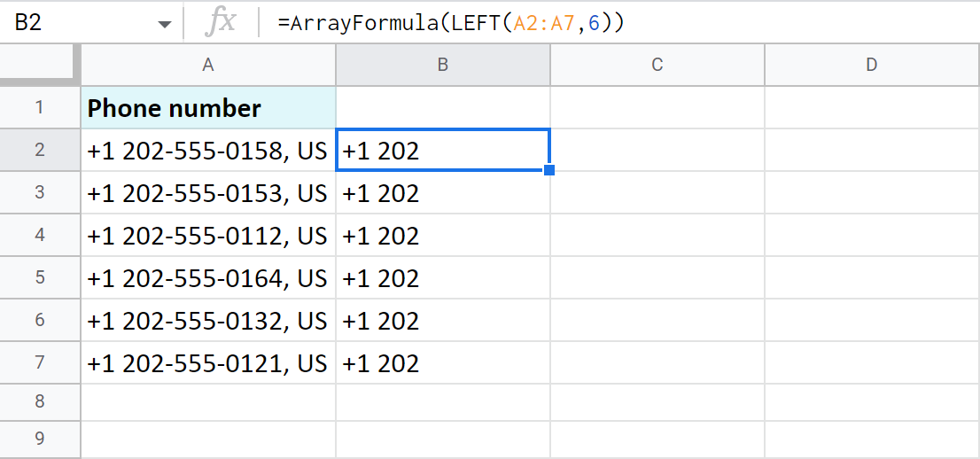Click empty cell C3
This screenshot has height=459, width=980.
657,193
